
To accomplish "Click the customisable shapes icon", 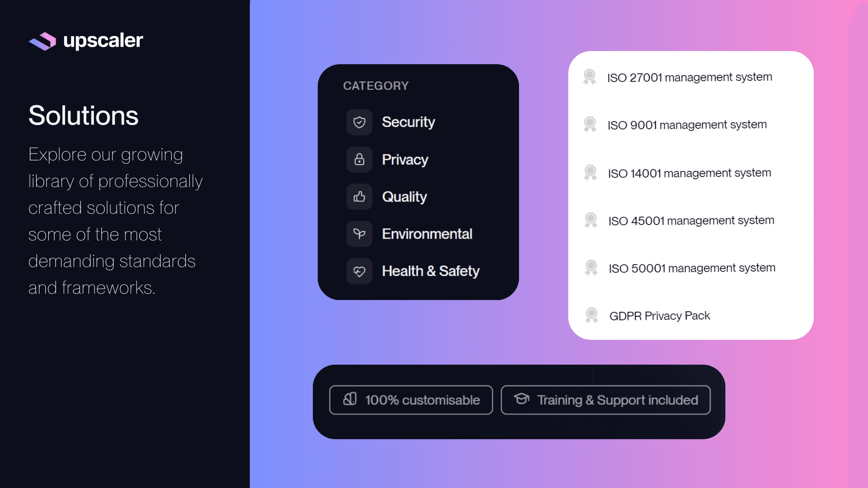I will click(x=350, y=399).
